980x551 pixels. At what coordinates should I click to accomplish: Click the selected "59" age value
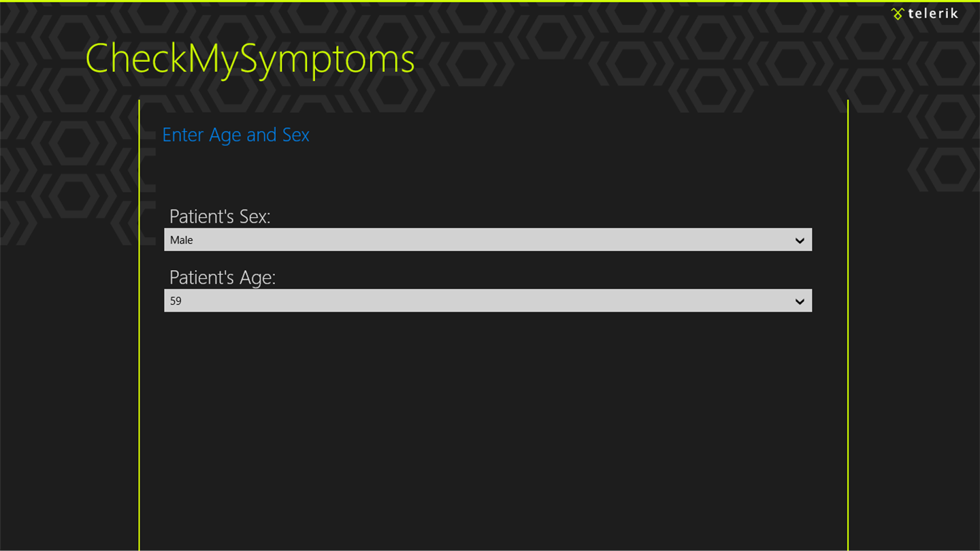point(176,301)
